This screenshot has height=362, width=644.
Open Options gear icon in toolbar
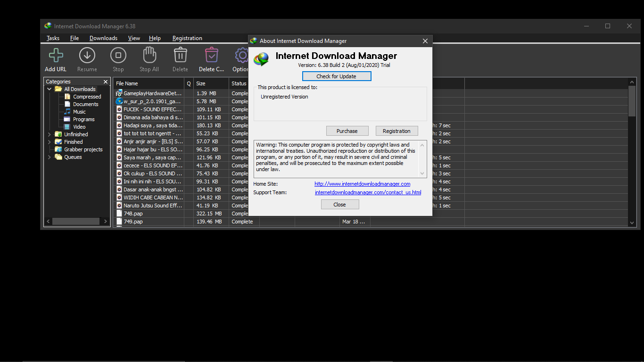242,56
